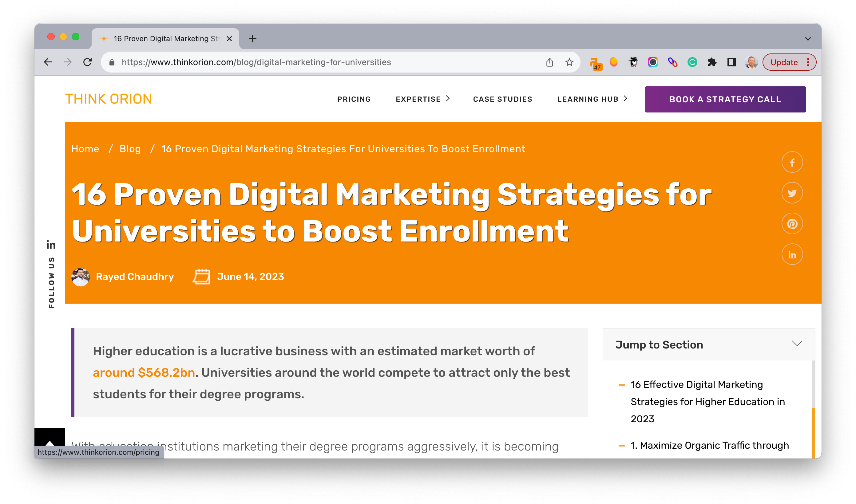856x504 pixels.
Task: Toggle the browser side panel
Action: (731, 62)
